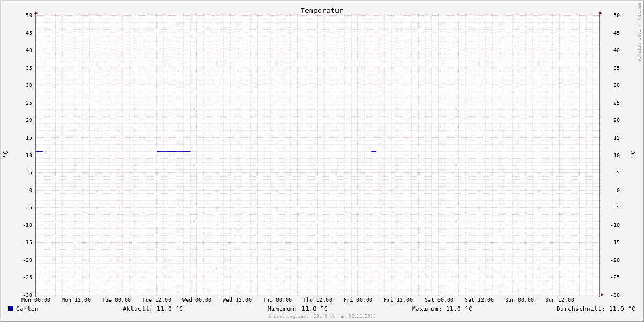Image resolution: width=644 pixels, height=322 pixels.
Task: Click the Temperatur chart title
Action: (321, 11)
